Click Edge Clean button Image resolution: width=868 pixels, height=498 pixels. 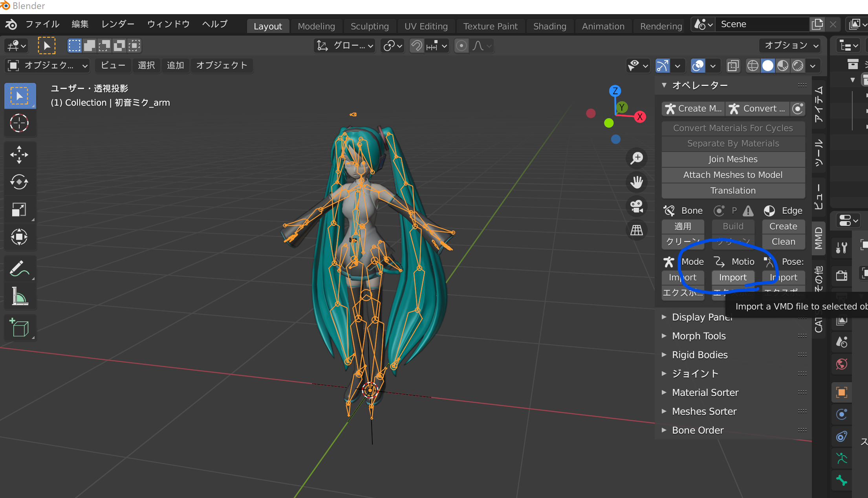pos(783,242)
